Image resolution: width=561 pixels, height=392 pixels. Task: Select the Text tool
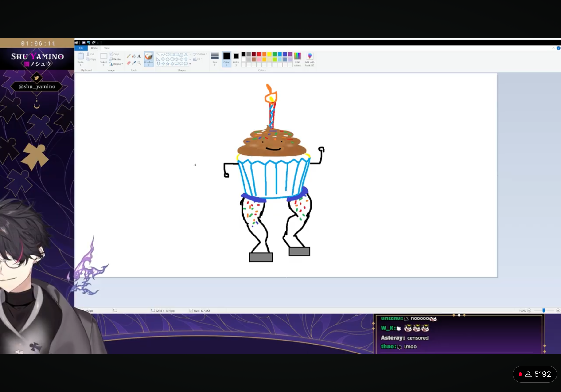tap(139, 56)
